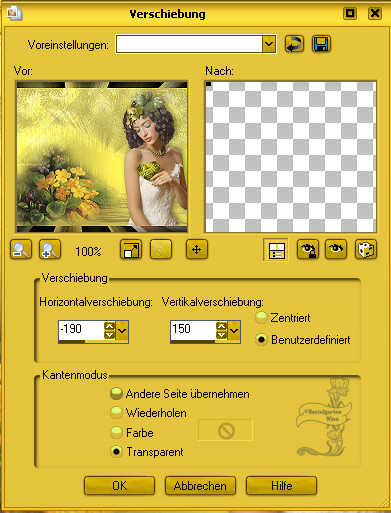Image resolution: width=391 pixels, height=513 pixels.
Task: Toggle the auto proof eye-with-lock icon
Action: (307, 249)
